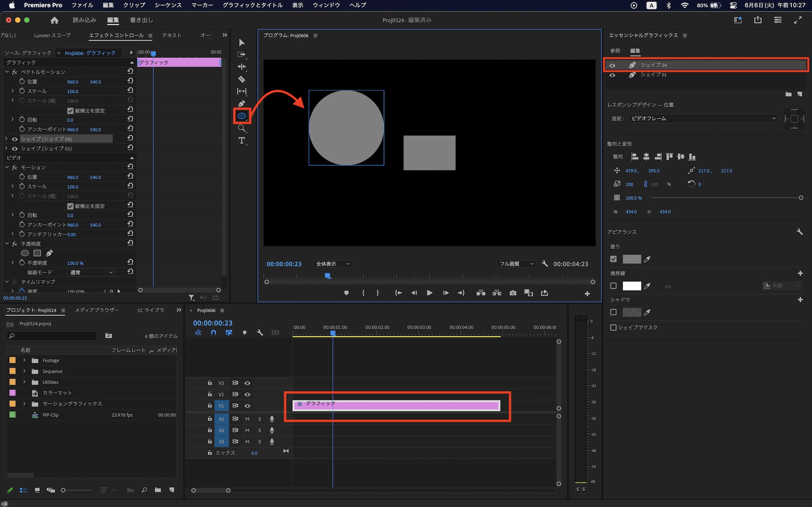The width and height of the screenshot is (812, 507).
Task: Select the Type tool
Action: pyautogui.click(x=242, y=140)
